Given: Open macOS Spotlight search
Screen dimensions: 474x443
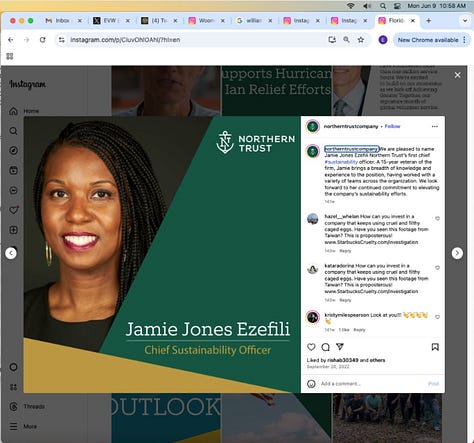Looking at the screenshot, I should click(x=383, y=6).
